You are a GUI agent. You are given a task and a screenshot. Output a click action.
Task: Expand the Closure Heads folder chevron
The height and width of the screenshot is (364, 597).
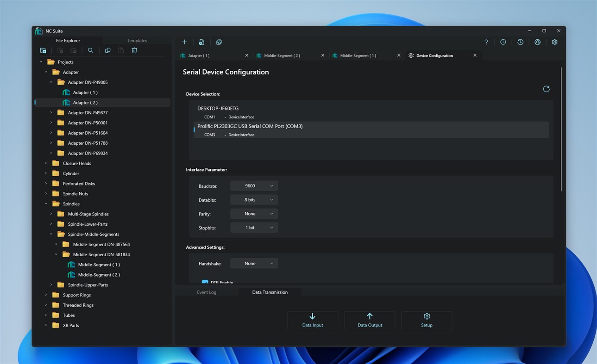point(46,163)
